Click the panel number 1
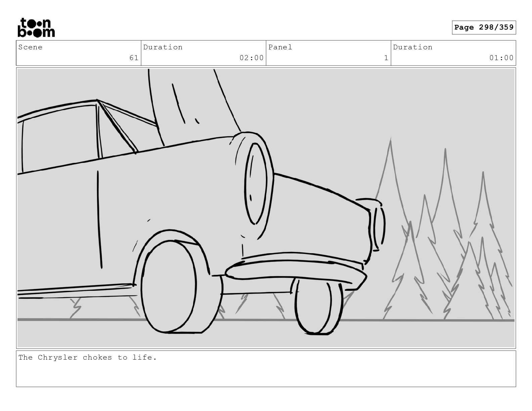 click(386, 58)
